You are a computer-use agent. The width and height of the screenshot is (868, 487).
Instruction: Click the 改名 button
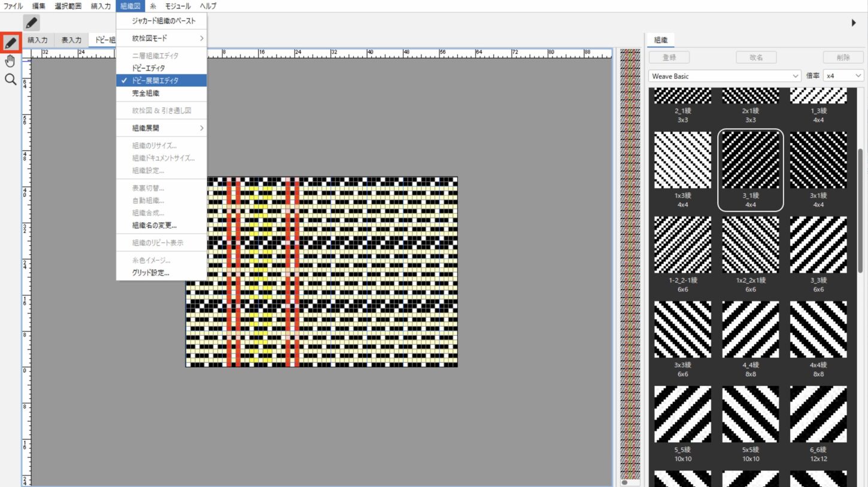point(756,57)
